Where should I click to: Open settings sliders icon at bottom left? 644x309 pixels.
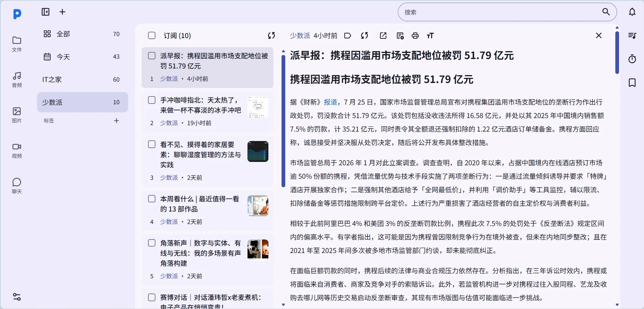point(17,297)
